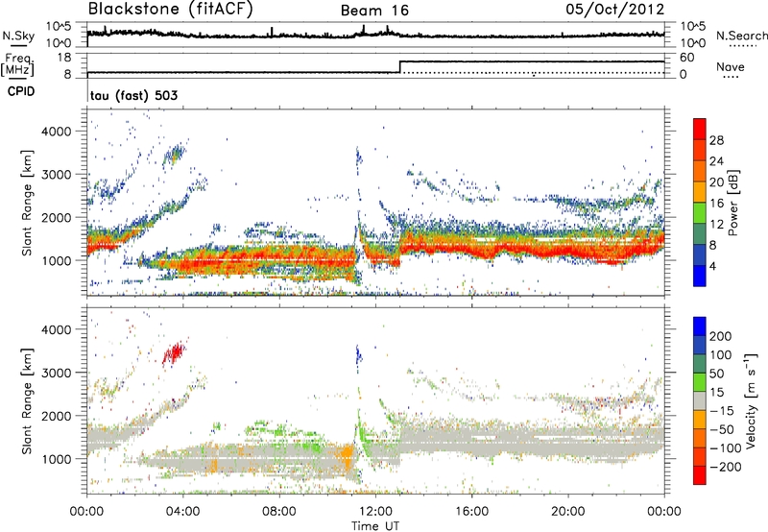Screen dimensions: 768x532
Task: Click the "60" Nave axis tick
Action: pos(686,58)
